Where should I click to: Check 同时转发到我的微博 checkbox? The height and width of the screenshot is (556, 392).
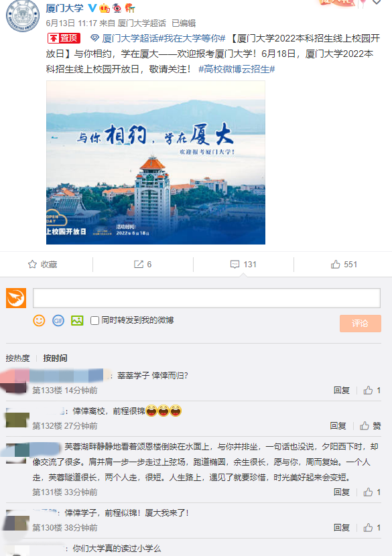click(x=94, y=321)
